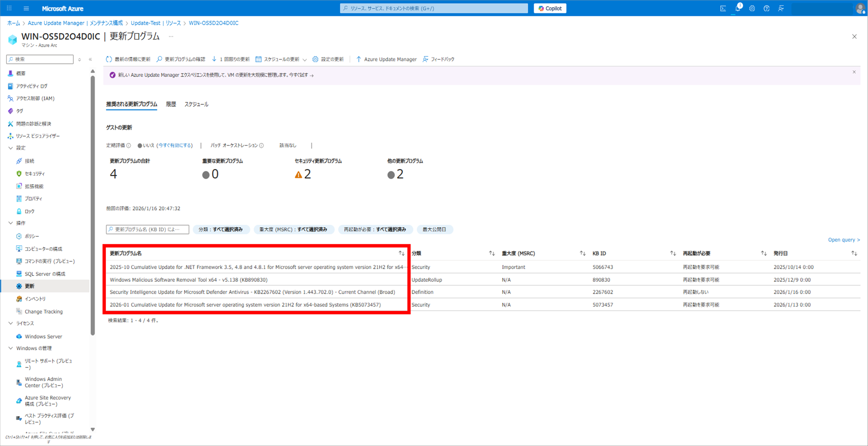Viewport: 868px width, 446px height.
Task: Click 最新の情報に更新 refresh icon
Action: pyautogui.click(x=108, y=59)
